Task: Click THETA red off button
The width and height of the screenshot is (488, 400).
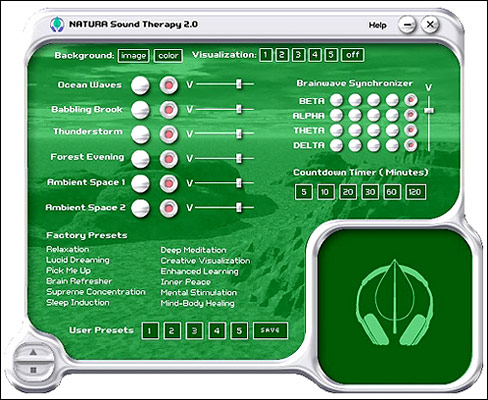Action: tap(411, 130)
